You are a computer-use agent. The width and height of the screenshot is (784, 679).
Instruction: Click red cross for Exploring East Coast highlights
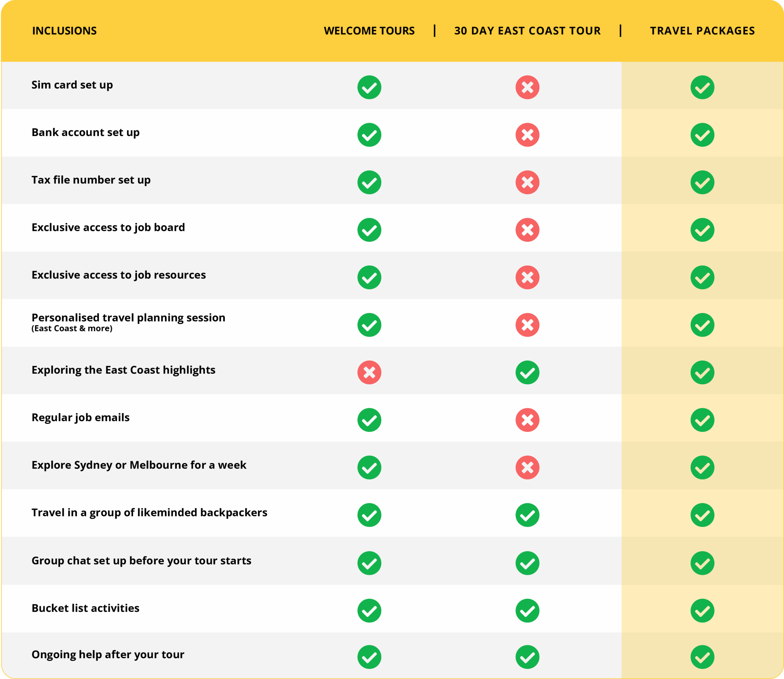tap(369, 372)
